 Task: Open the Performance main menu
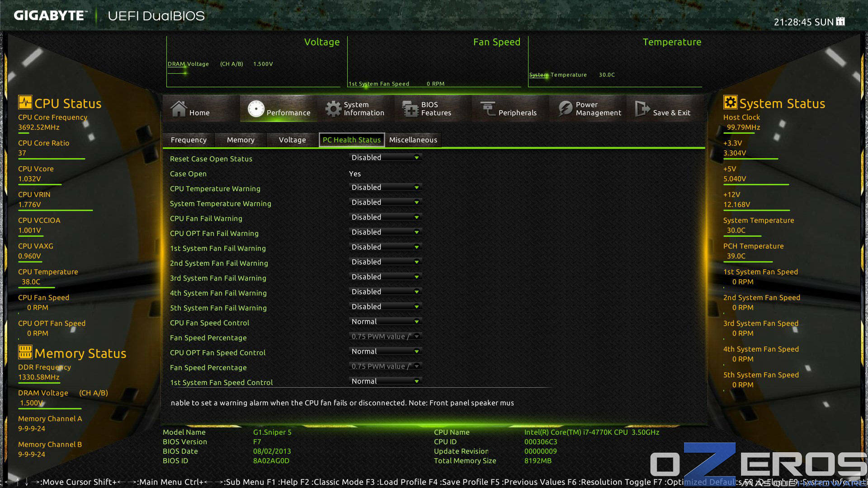(278, 108)
